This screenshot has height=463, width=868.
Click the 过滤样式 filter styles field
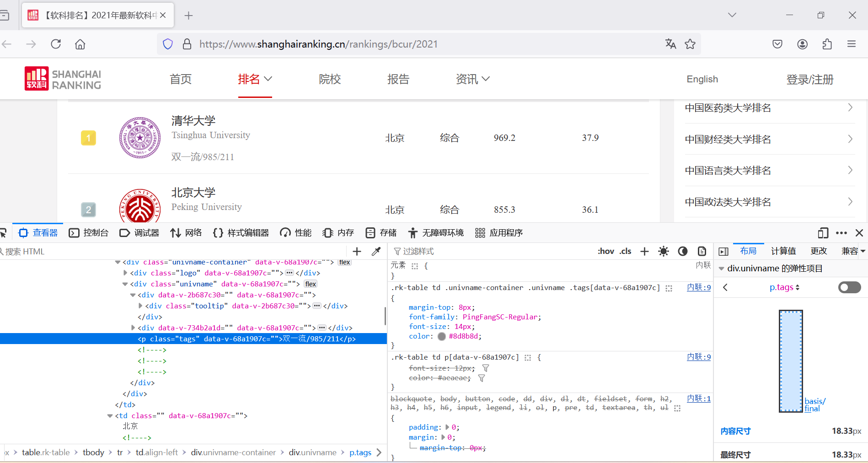[492, 251]
